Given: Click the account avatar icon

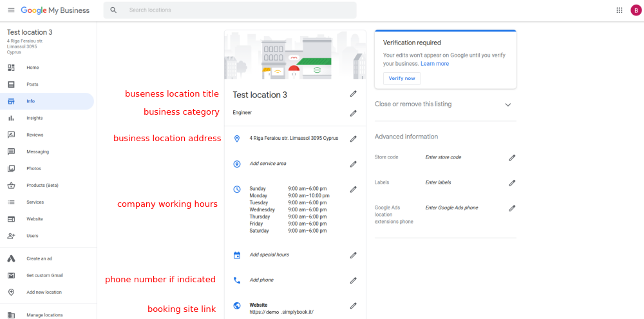Looking at the screenshot, I should tap(636, 10).
